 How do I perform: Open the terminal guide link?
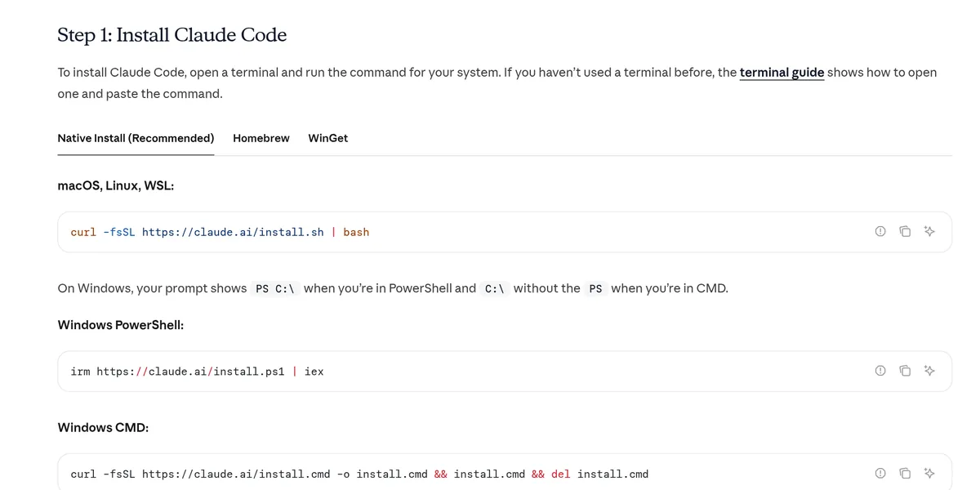coord(782,73)
